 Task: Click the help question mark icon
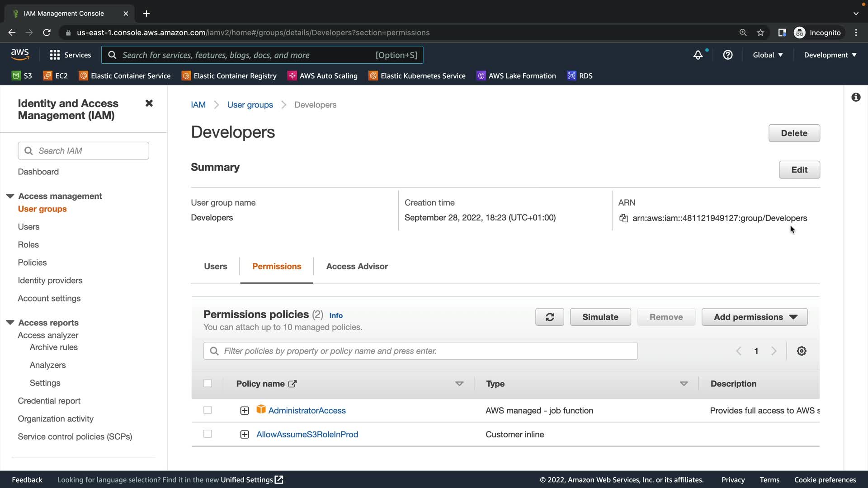(x=727, y=55)
